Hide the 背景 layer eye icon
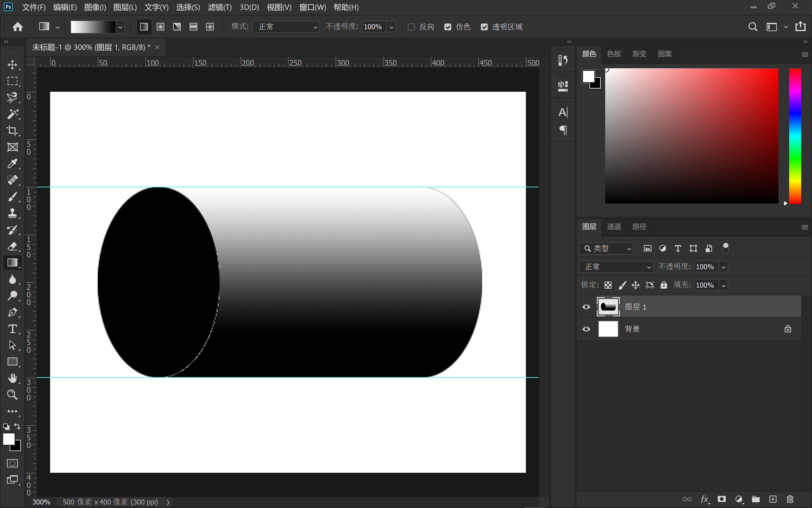812x508 pixels. [x=586, y=329]
